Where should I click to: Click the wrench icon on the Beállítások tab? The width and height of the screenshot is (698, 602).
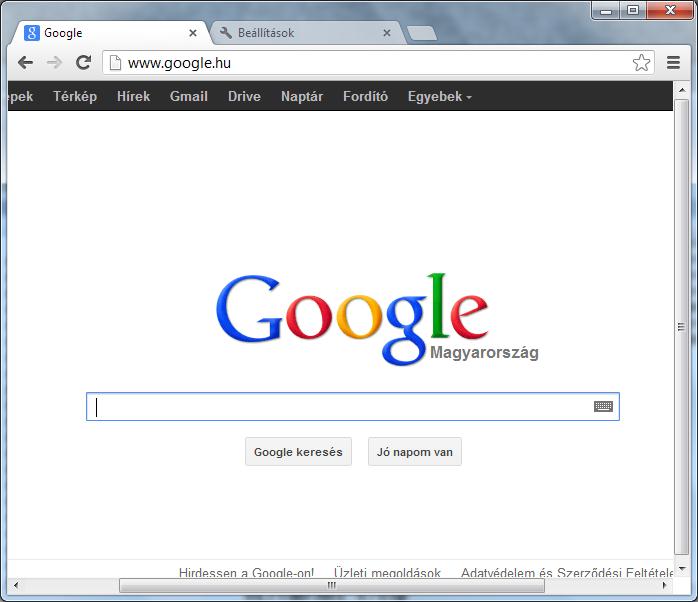click(x=226, y=33)
